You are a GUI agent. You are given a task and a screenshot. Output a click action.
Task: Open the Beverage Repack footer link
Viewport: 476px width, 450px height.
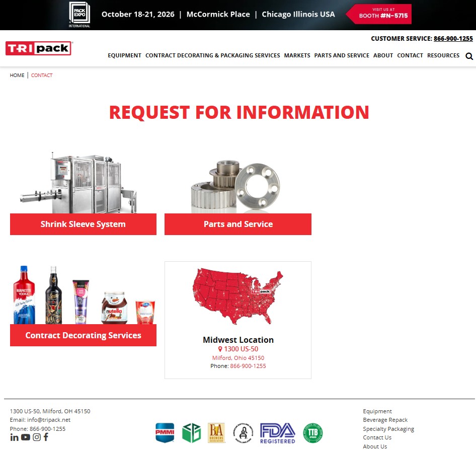[x=385, y=420]
